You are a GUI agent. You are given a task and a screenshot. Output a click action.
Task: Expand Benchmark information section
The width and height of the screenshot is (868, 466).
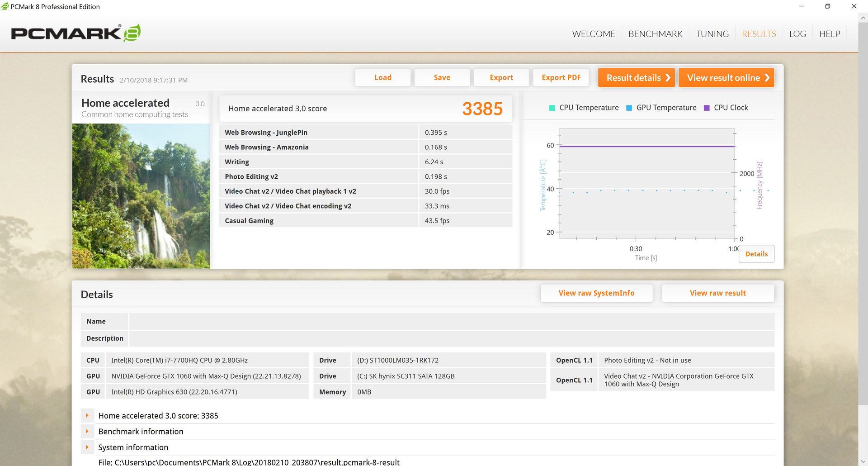coord(87,431)
